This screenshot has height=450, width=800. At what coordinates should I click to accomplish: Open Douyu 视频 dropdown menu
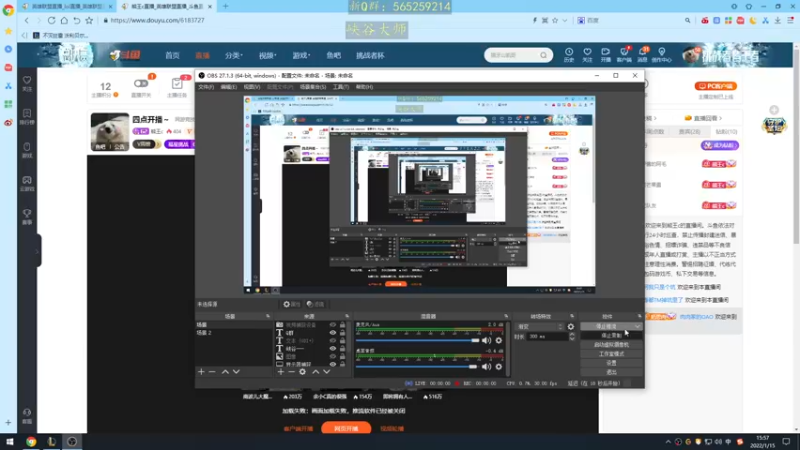267,55
